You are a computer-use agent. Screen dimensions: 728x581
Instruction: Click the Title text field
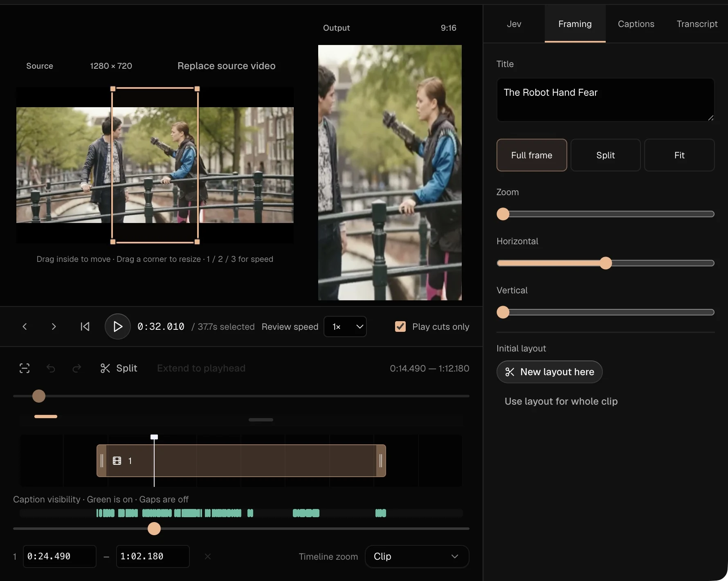pyautogui.click(x=605, y=100)
